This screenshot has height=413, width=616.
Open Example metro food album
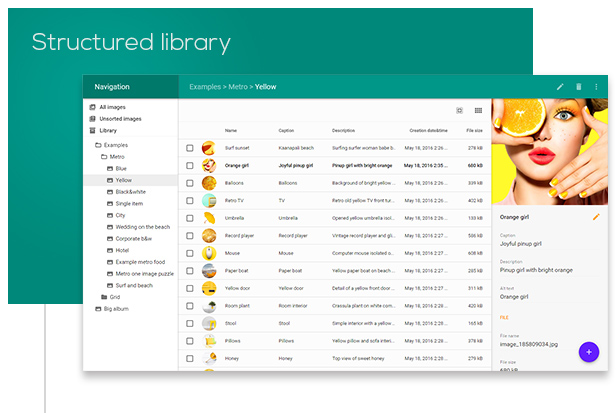coord(140,262)
